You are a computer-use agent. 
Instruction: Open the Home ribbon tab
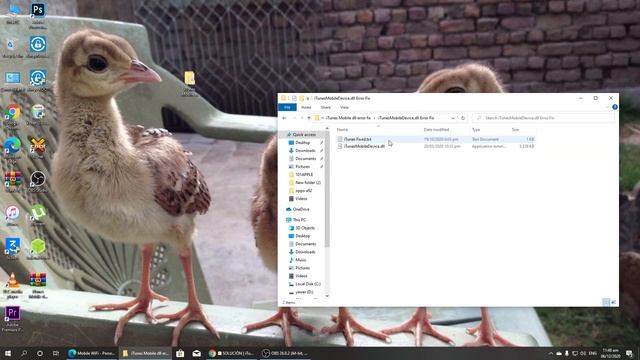(x=306, y=107)
